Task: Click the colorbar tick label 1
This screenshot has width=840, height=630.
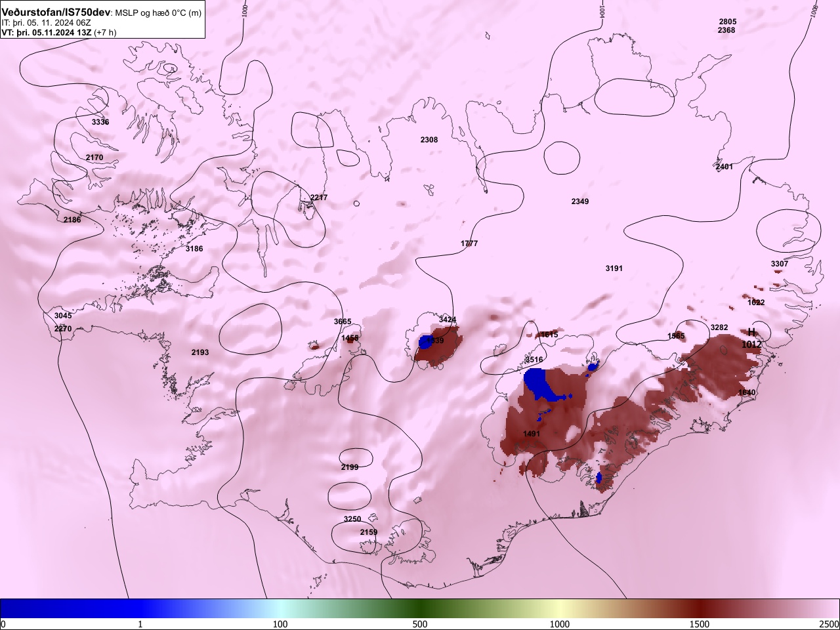Action: [x=140, y=624]
